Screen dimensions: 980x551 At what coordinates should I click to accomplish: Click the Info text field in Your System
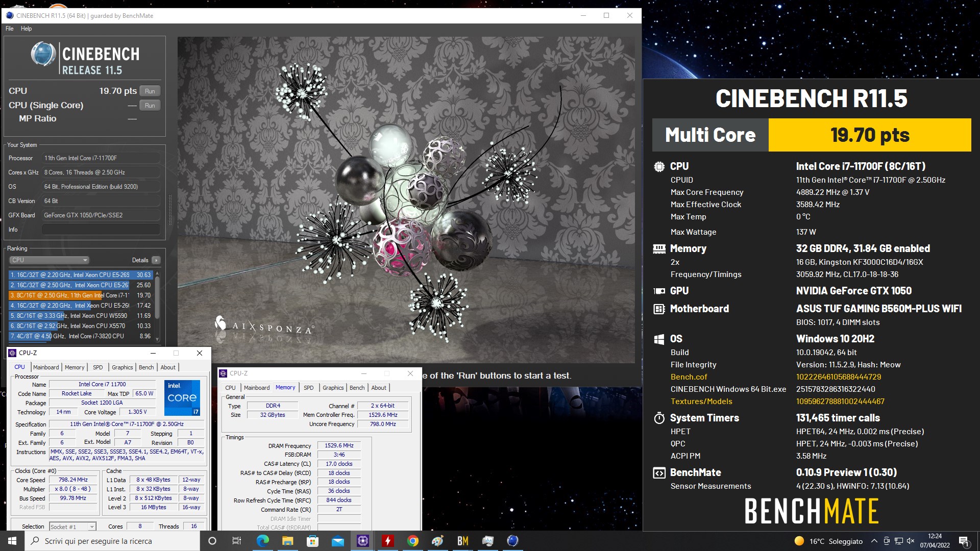101,230
